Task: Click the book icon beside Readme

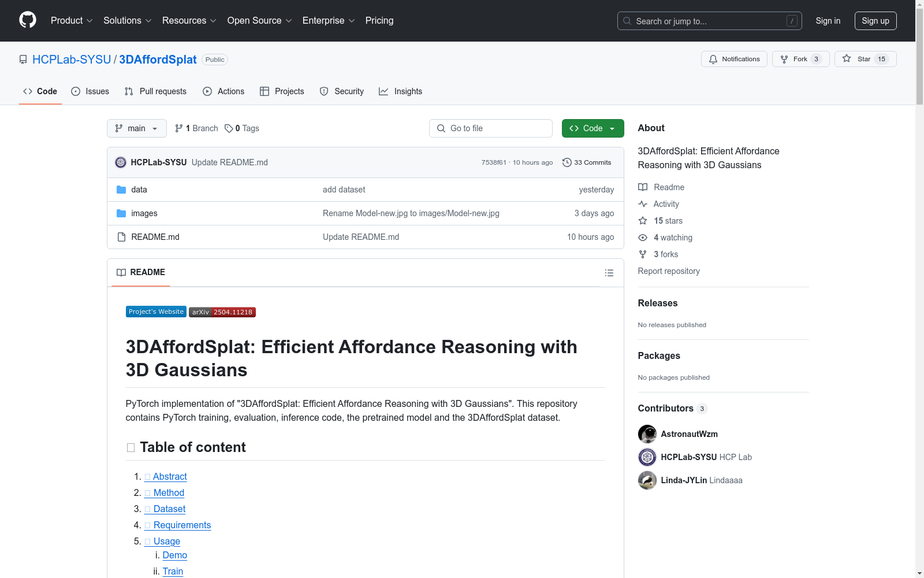Action: [x=643, y=187]
